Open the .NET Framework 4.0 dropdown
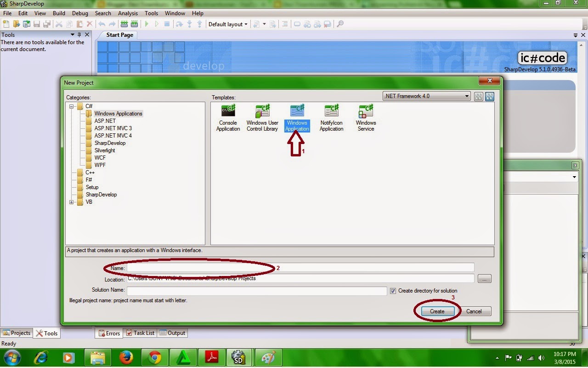588x368 pixels. 467,96
